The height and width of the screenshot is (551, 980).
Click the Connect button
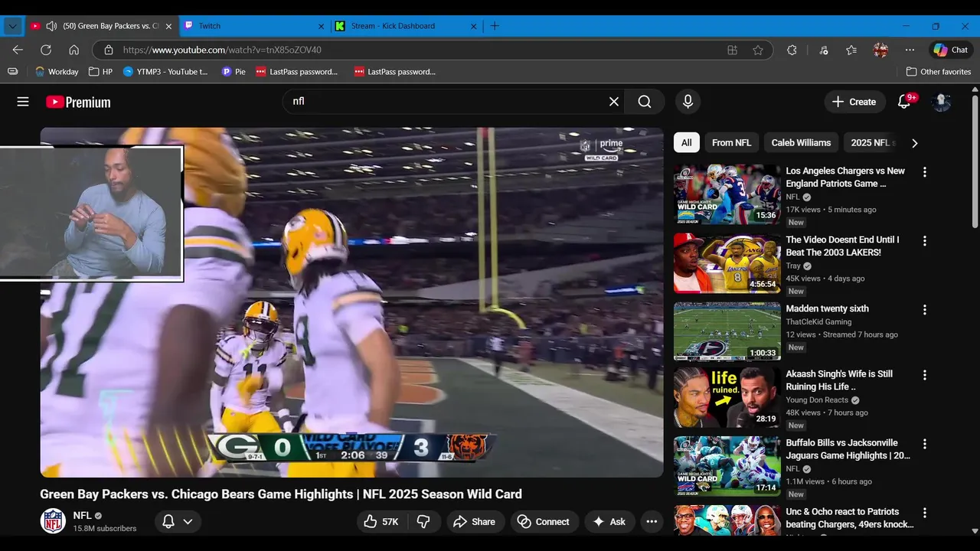544,521
